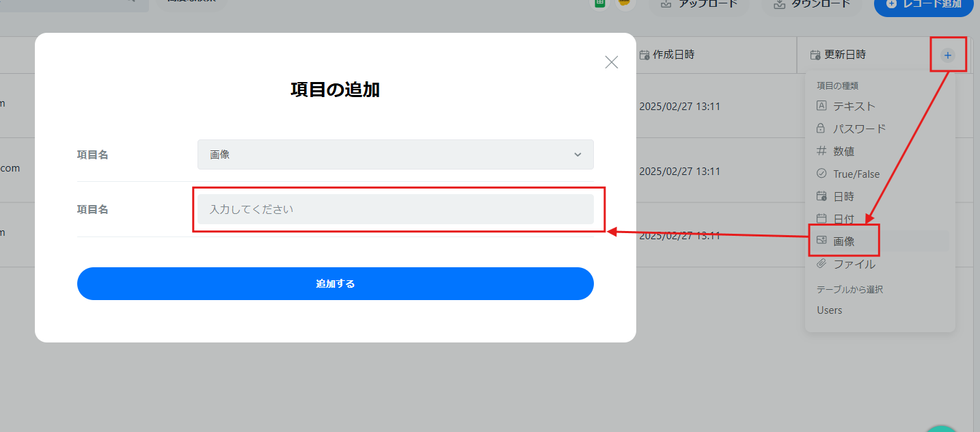
Task: Focus the 入力してください name field
Action: 396,209
